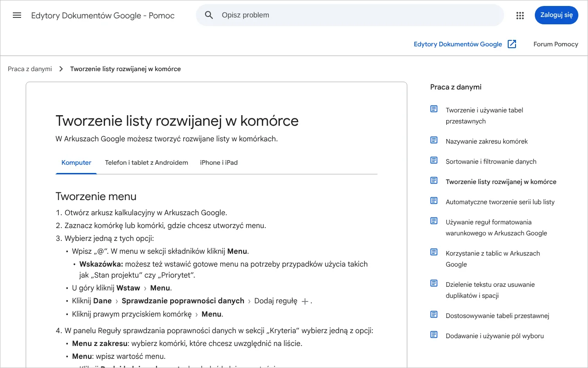Click the Praca z danymi breadcrumb
The width and height of the screenshot is (588, 368).
(30, 69)
